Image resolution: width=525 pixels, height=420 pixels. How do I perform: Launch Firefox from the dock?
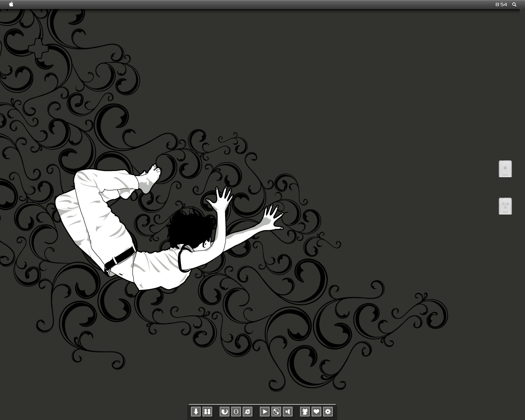224,411
